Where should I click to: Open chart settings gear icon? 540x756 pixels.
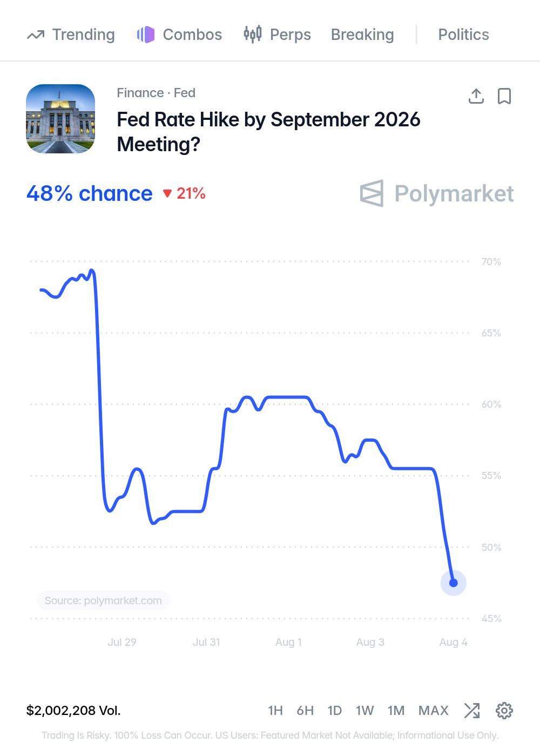click(504, 711)
